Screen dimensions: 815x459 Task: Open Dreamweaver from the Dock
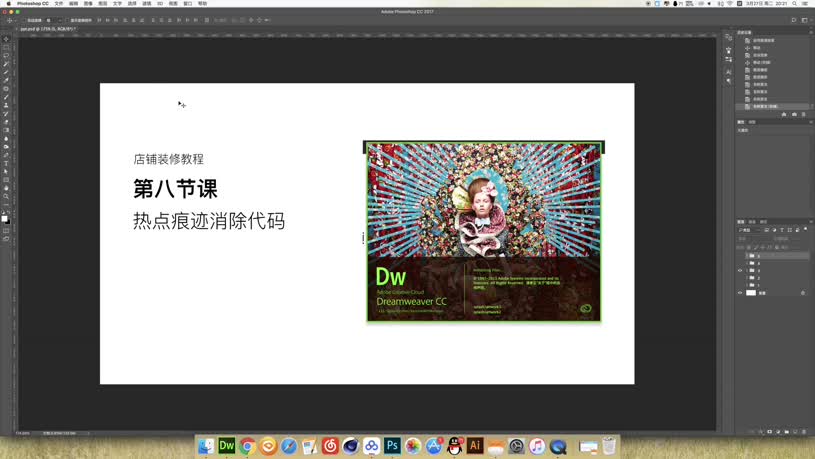(x=227, y=445)
